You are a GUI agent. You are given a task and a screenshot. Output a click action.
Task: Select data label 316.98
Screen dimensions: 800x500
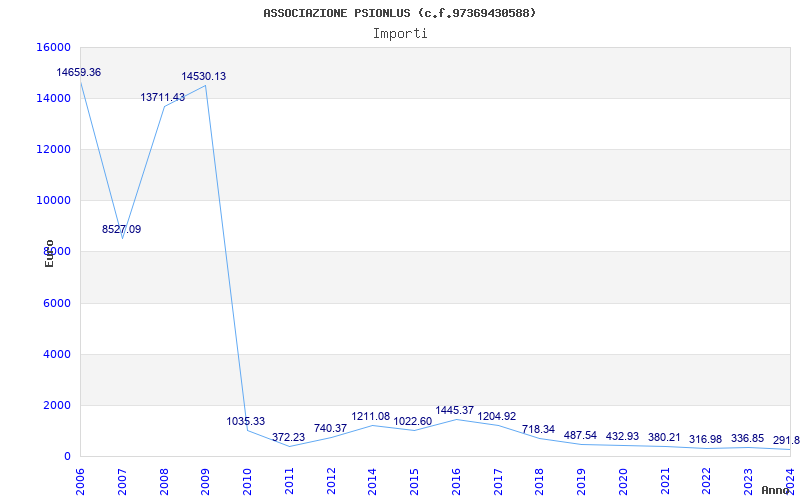(x=706, y=439)
